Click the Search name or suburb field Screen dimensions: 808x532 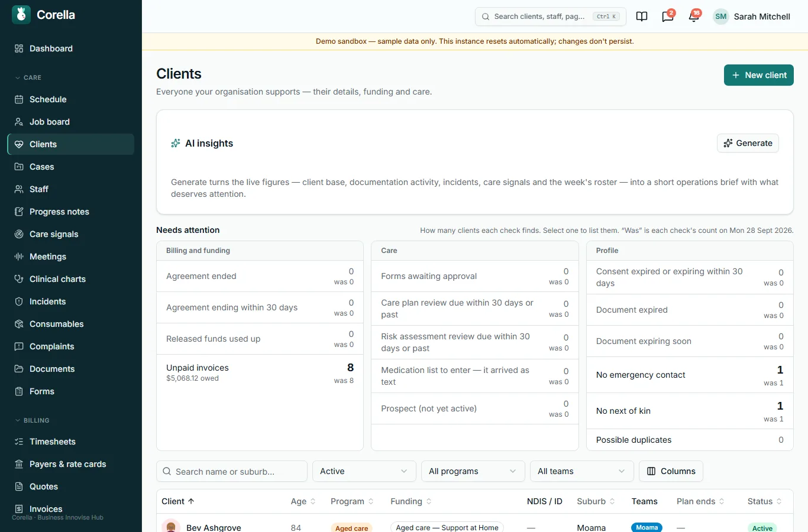(232, 471)
